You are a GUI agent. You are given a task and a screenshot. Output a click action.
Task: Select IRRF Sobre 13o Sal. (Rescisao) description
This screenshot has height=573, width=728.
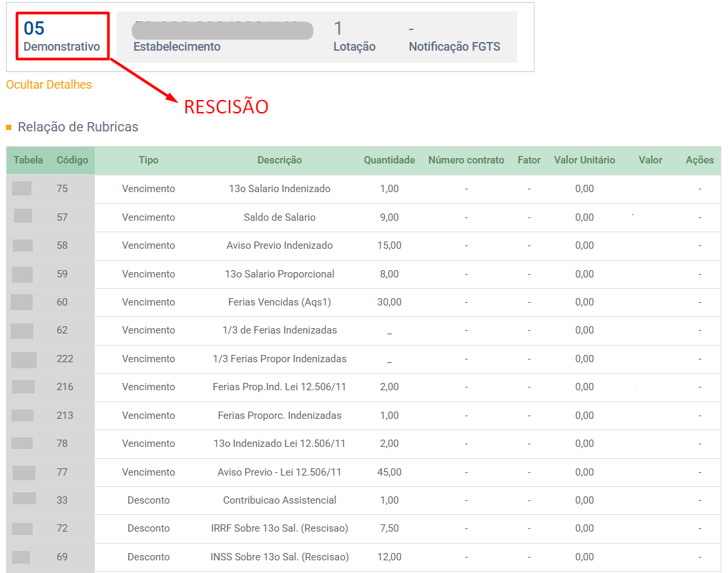pos(280,528)
